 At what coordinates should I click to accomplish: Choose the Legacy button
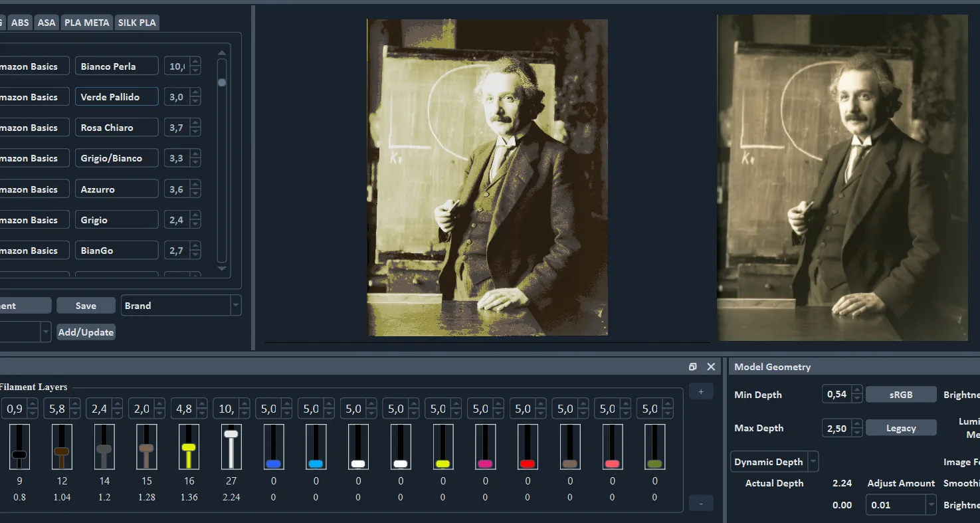click(901, 428)
